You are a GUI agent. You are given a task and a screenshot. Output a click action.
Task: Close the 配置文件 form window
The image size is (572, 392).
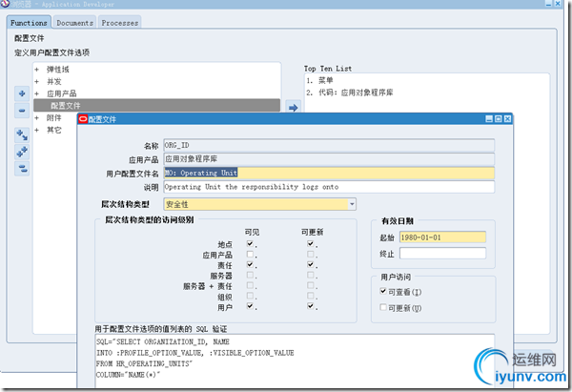click(507, 118)
